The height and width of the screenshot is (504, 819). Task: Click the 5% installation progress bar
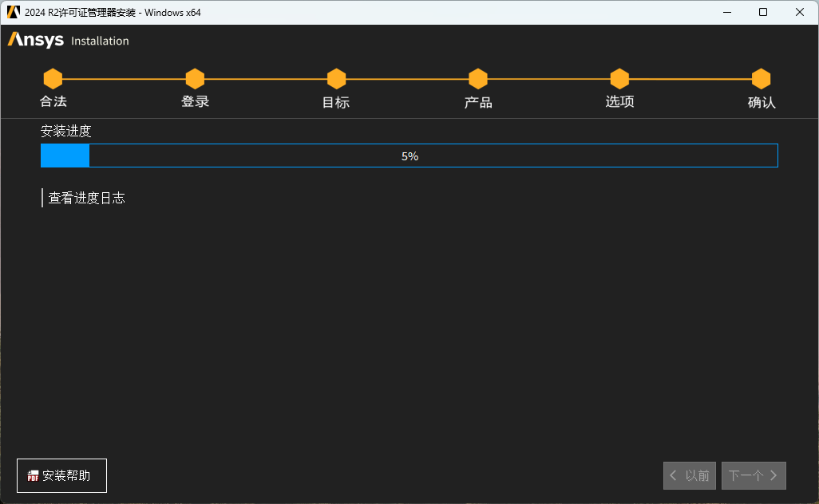409,156
